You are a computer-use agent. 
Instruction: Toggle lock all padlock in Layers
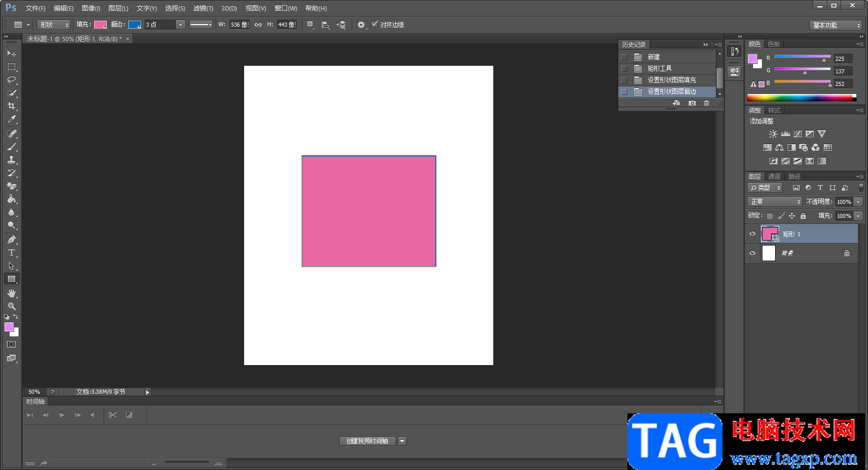[x=803, y=216]
